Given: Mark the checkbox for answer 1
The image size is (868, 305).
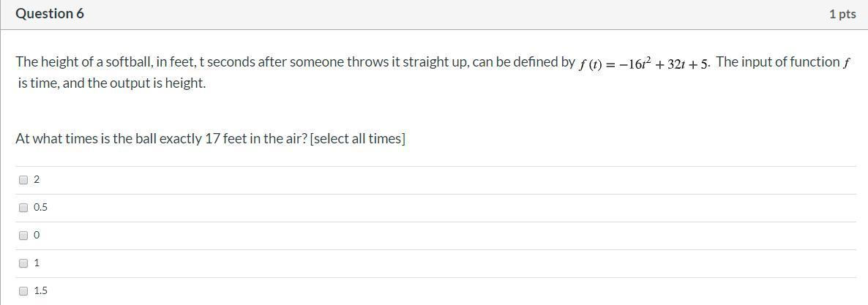Looking at the screenshot, I should (x=23, y=263).
